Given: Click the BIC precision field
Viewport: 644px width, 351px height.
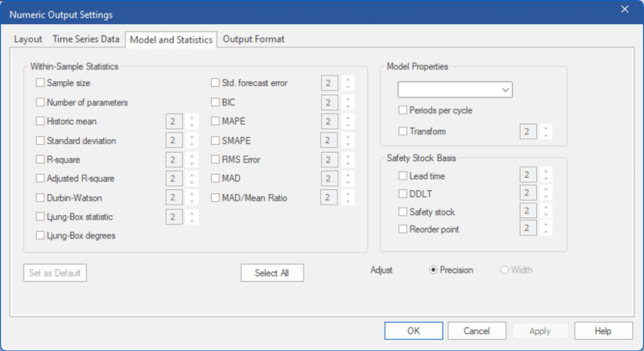Looking at the screenshot, I should coord(330,102).
